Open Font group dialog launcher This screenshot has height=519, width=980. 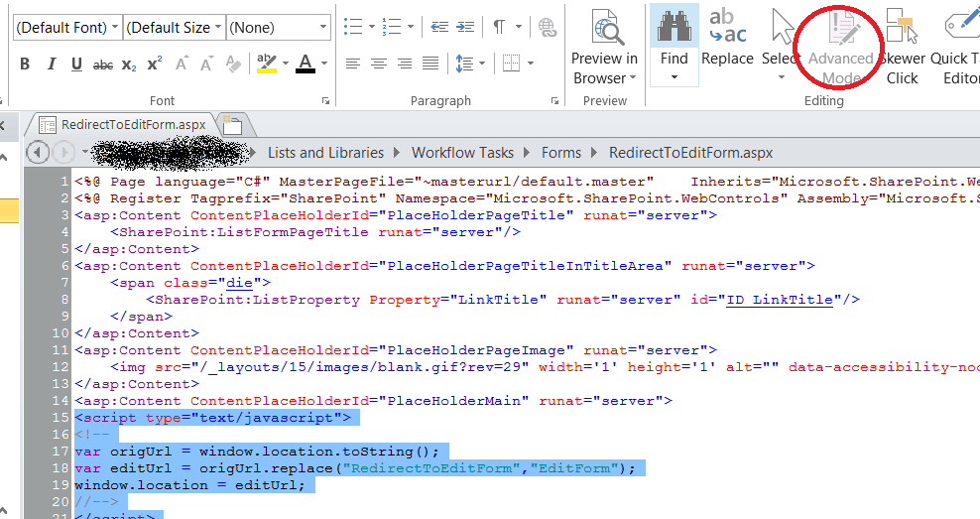click(325, 100)
